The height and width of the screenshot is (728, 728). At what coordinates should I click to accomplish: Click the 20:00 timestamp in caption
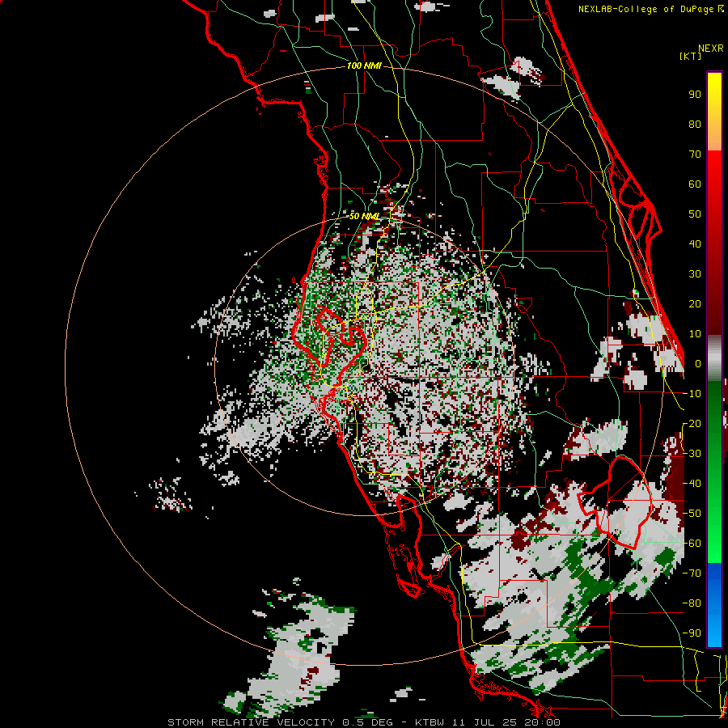coord(542,722)
